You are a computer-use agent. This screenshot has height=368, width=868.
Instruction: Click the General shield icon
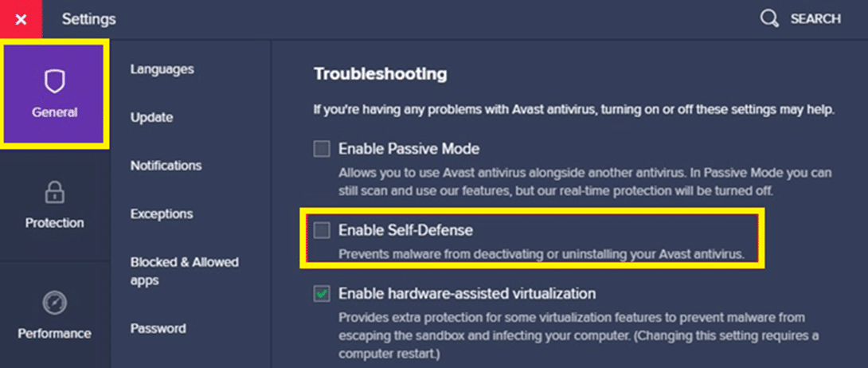point(54,80)
